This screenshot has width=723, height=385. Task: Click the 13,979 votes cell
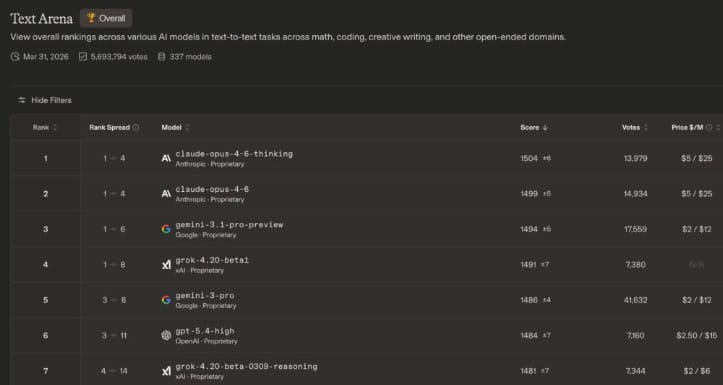click(x=635, y=158)
